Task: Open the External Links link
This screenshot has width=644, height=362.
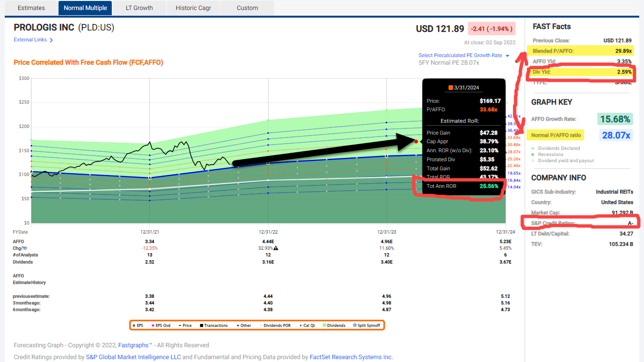Action: pos(30,40)
